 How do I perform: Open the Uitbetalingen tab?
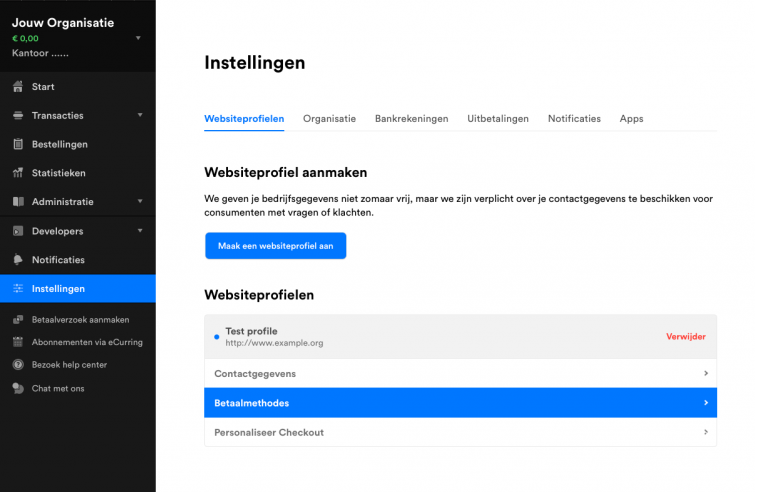pos(498,119)
